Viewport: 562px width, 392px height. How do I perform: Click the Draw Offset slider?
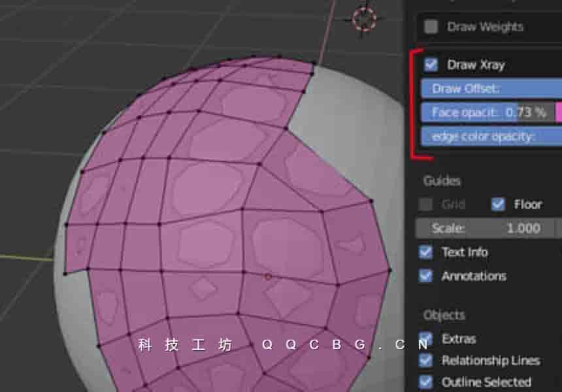click(490, 89)
